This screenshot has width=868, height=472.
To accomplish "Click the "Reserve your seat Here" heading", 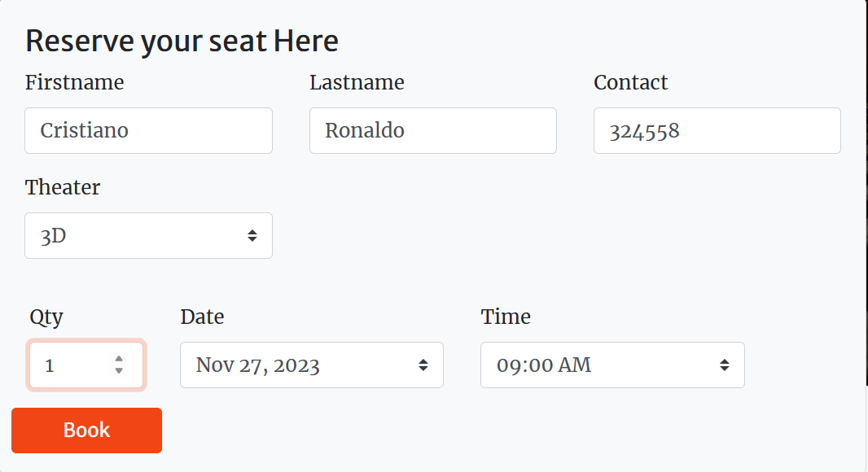I will 182,41.
